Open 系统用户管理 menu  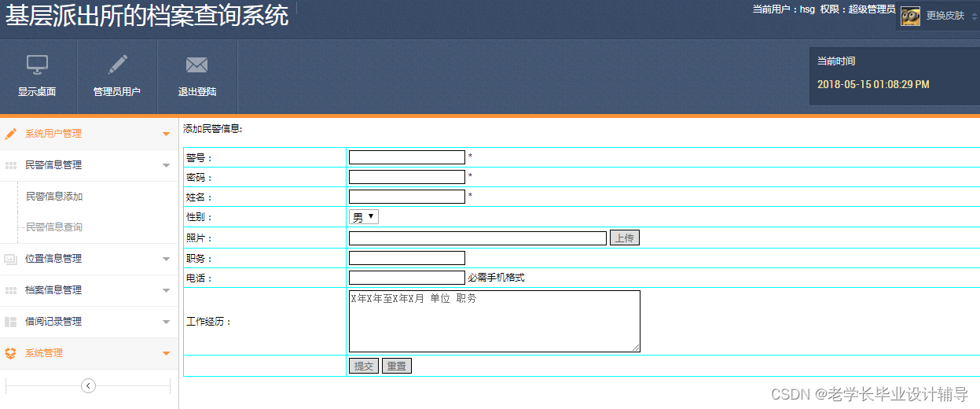(x=89, y=134)
